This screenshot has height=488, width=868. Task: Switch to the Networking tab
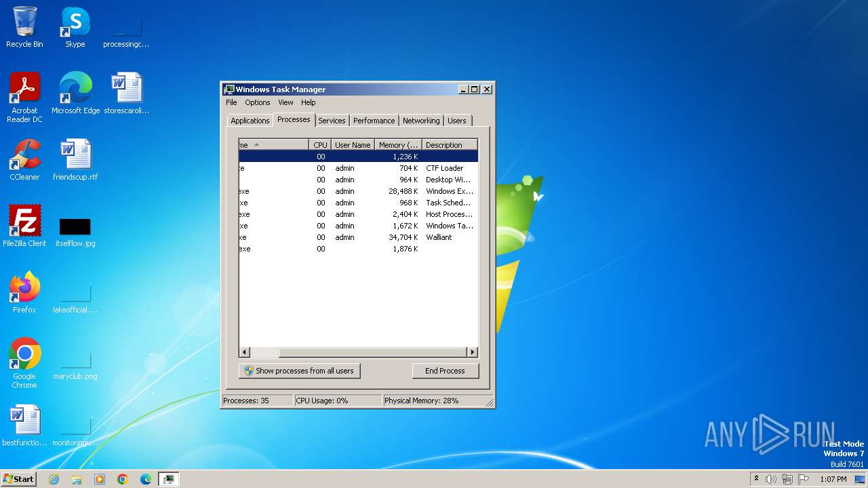[421, 121]
